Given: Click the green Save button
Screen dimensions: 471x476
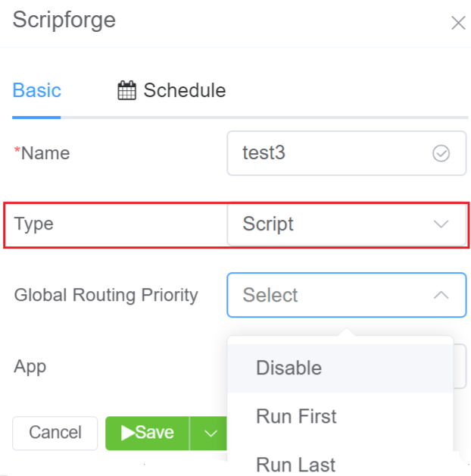Looking at the screenshot, I should 148,433.
